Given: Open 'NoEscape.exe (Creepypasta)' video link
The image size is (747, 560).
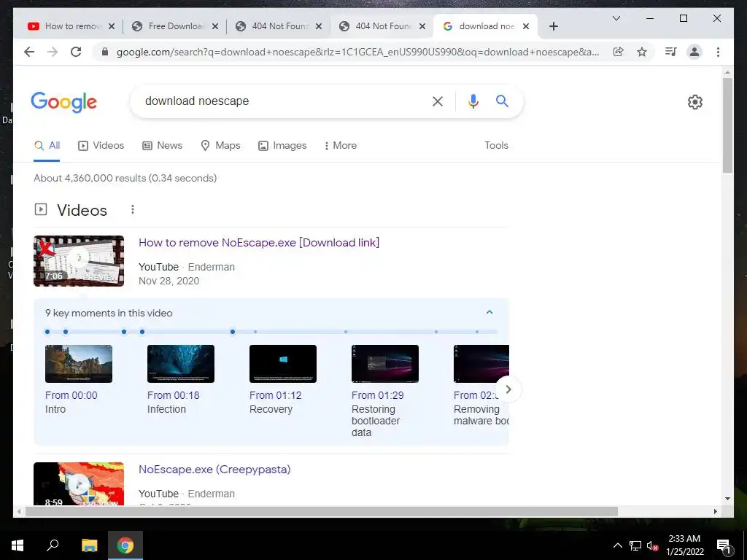Looking at the screenshot, I should [214, 469].
